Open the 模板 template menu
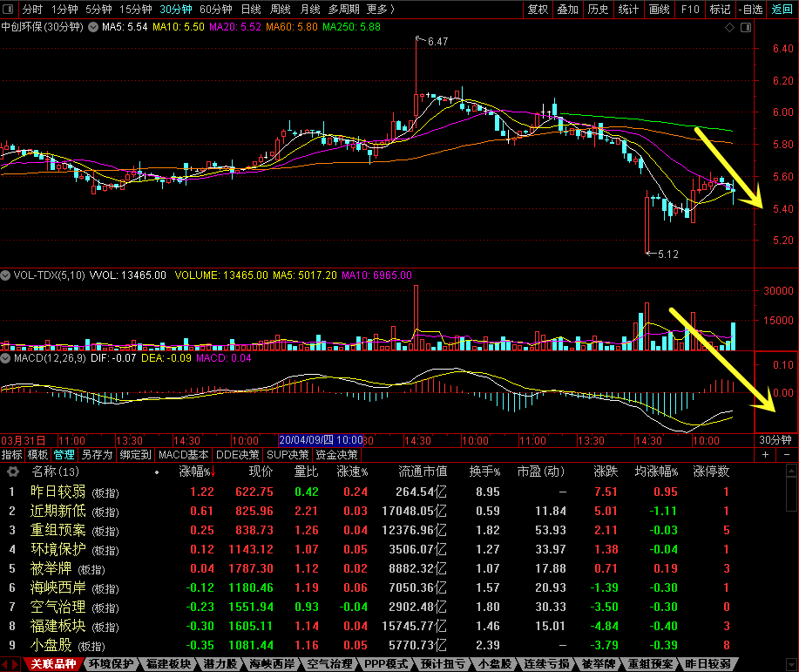This screenshot has width=799, height=672. coord(37,454)
